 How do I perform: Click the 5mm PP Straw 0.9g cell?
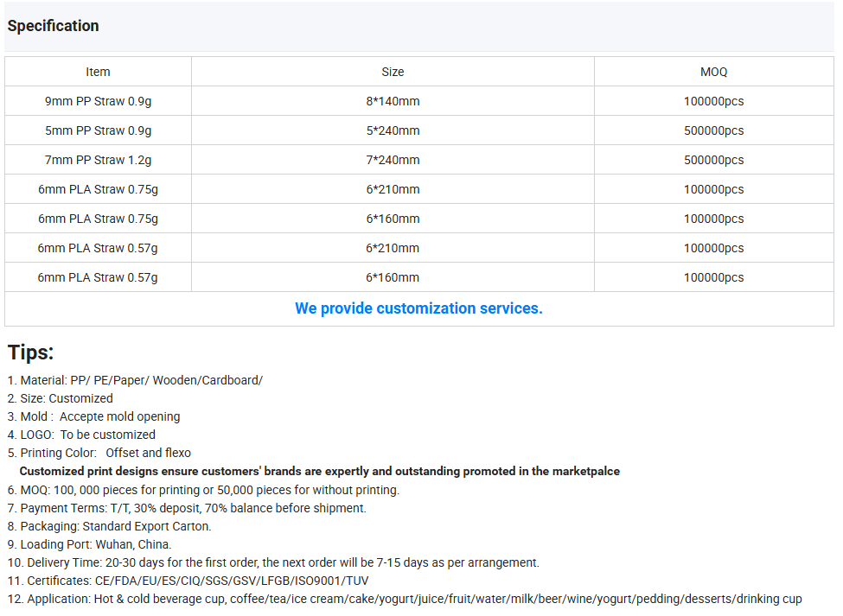click(x=98, y=130)
